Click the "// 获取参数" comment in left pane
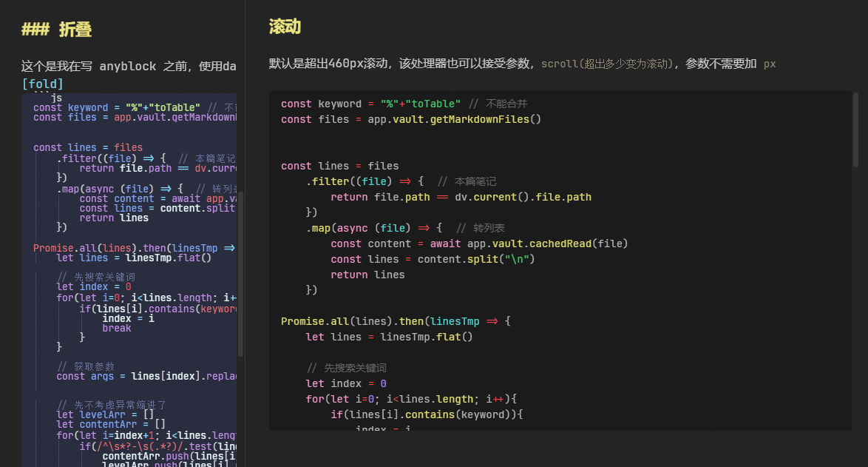This screenshot has width=868, height=467. click(85, 366)
